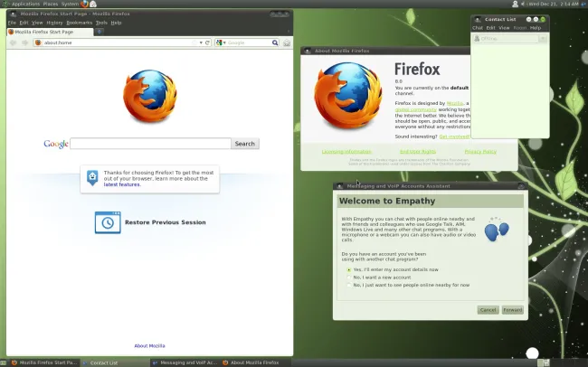Open the list all tabs arrow in Firefox

tap(289, 32)
